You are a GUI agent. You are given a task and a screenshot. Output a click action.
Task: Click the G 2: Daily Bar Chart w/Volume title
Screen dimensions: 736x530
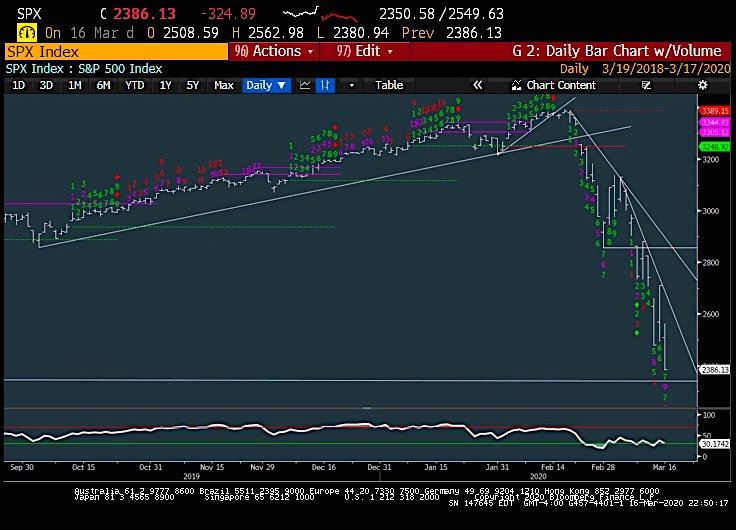pos(616,51)
